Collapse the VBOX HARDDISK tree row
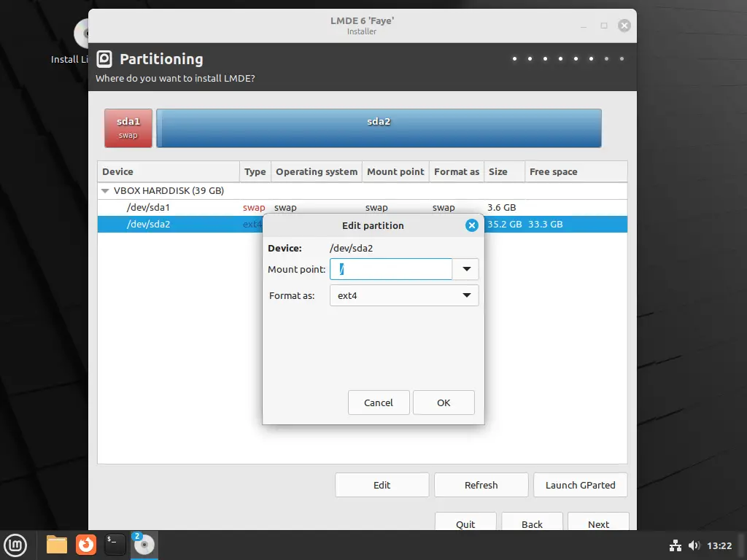The height and width of the screenshot is (560, 747). click(x=105, y=191)
